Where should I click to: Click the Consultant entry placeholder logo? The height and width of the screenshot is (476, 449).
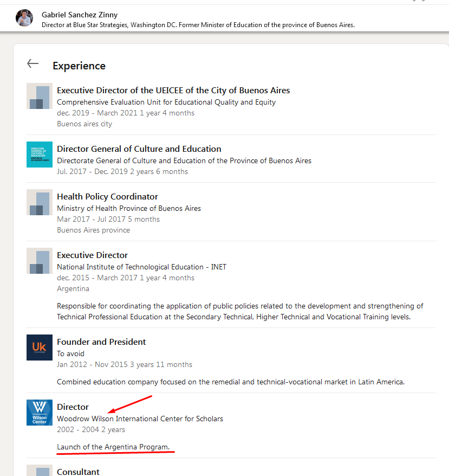pyautogui.click(x=40, y=470)
